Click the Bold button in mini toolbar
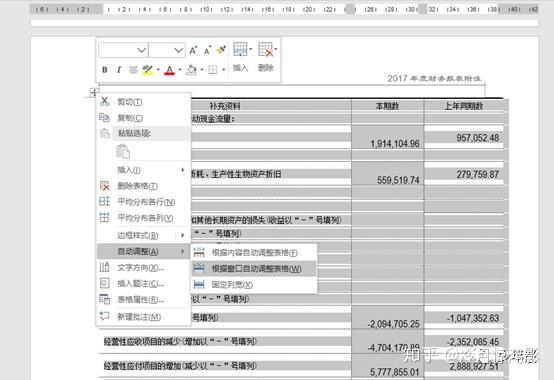554x380 pixels. [x=105, y=70]
